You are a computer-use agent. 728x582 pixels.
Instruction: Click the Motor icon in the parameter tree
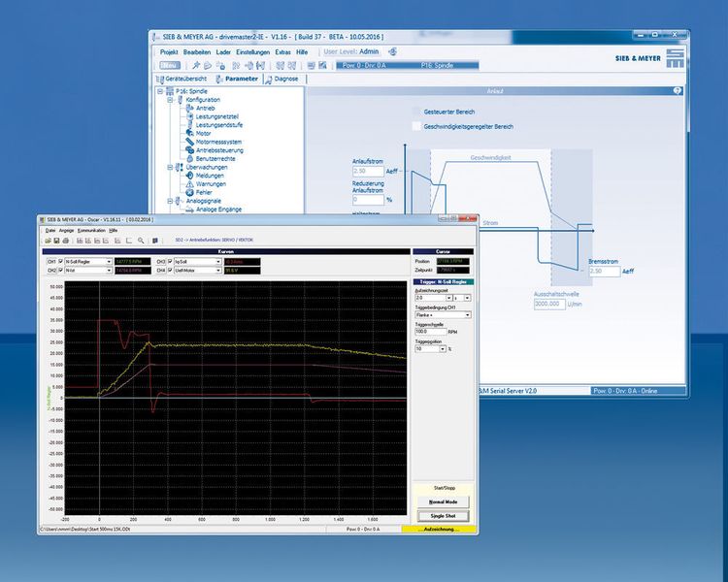(189, 133)
